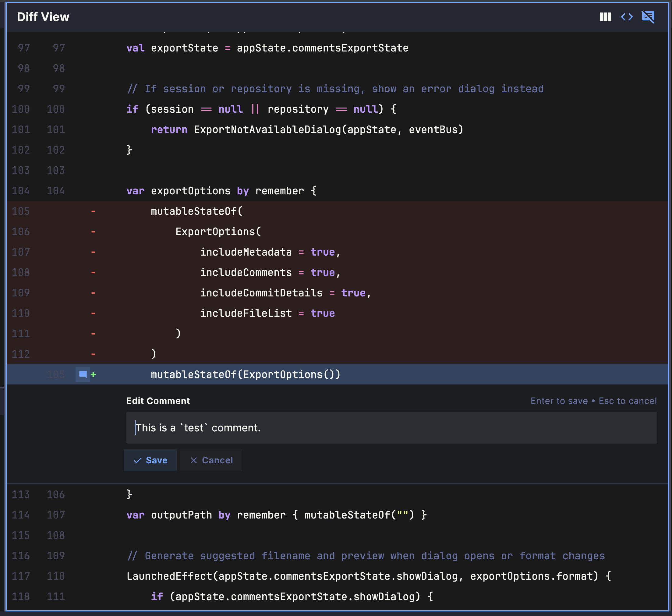Click removed line 'mutableStateOf(' at 105

[x=337, y=211]
